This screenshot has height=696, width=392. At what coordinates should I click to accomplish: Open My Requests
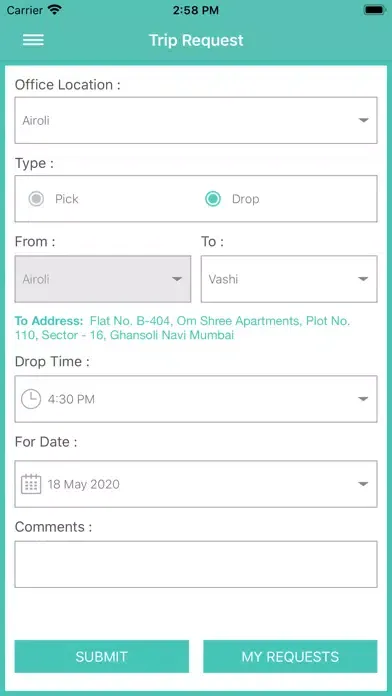point(290,656)
